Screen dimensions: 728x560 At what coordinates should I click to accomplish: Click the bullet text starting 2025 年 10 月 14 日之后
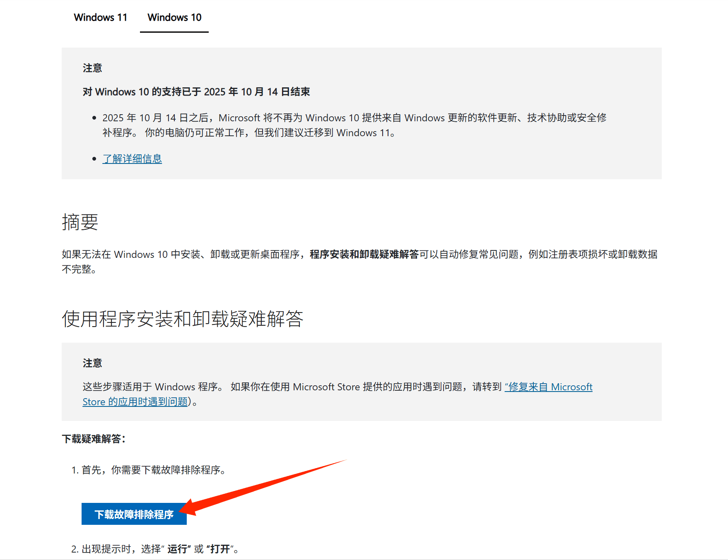[x=354, y=125]
